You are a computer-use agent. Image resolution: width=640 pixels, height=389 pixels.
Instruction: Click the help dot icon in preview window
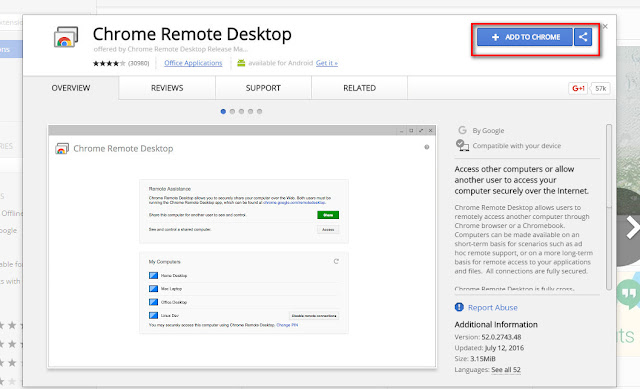pos(427,147)
